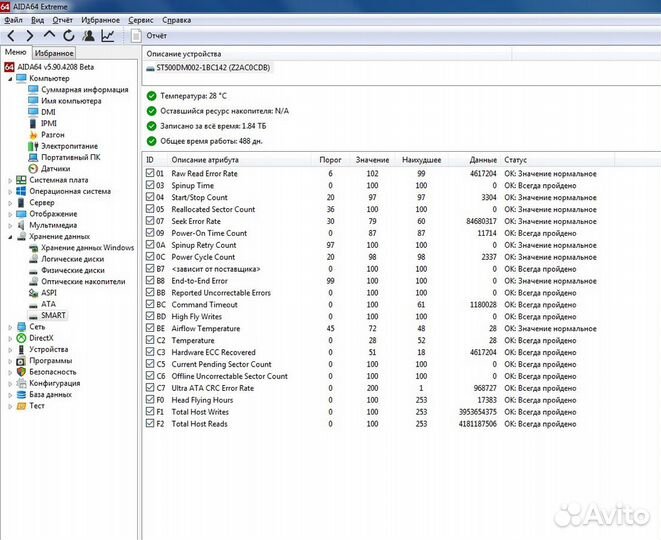Toggle the Total Host Reads checkbox

pos(150,424)
